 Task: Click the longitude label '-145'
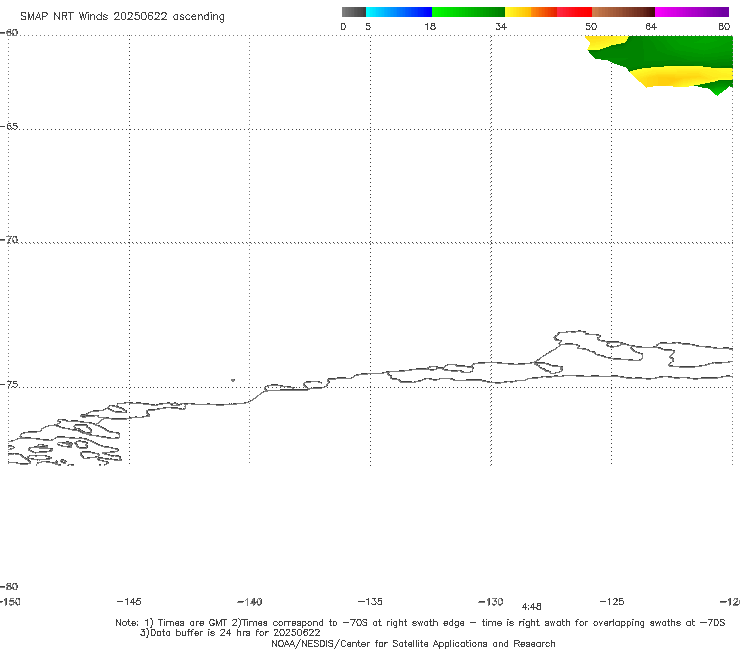pyautogui.click(x=129, y=601)
